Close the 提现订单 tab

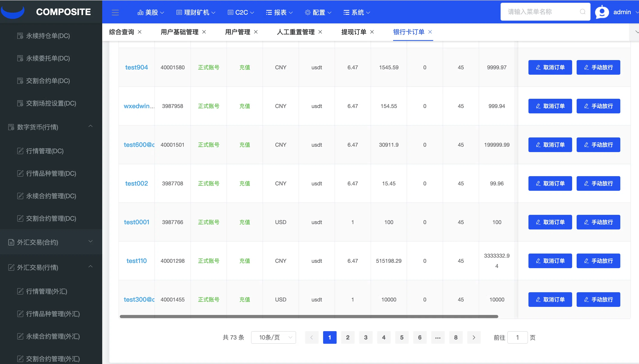tap(372, 32)
